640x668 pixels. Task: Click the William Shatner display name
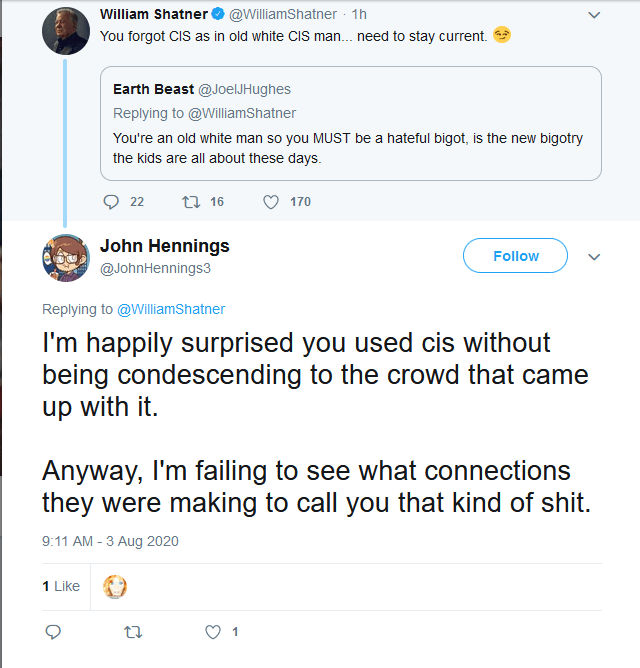[154, 15]
